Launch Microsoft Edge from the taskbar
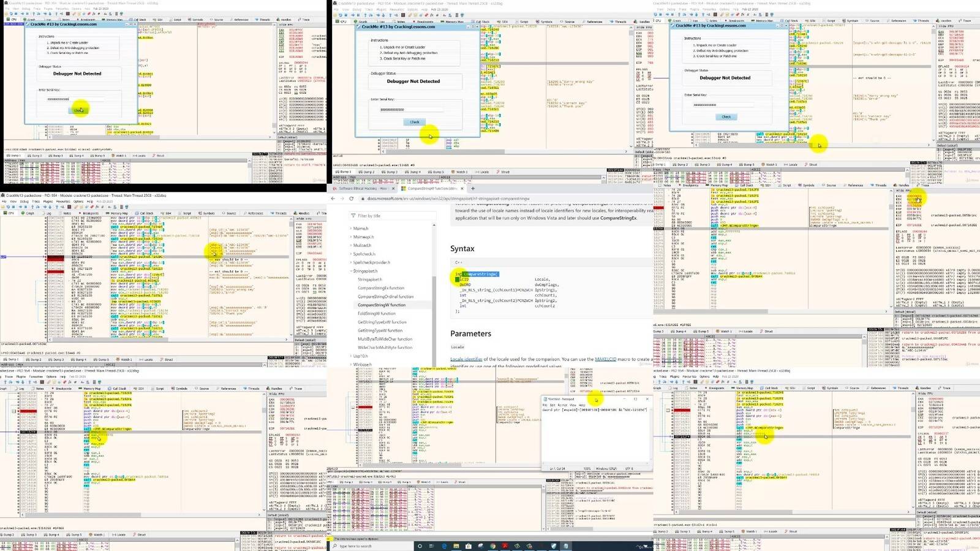This screenshot has height=551, width=980. (x=444, y=546)
